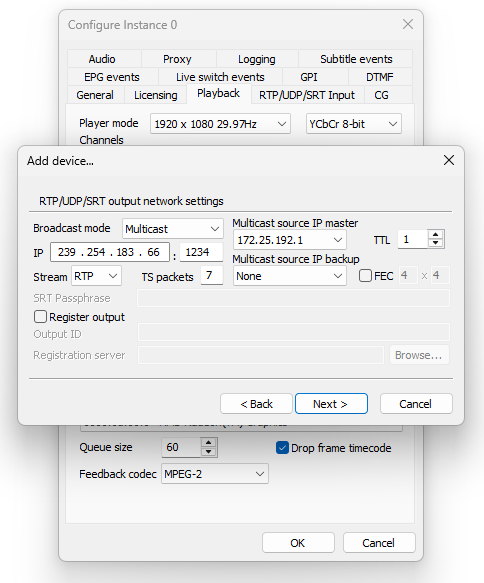Viewport: 484px width, 583px height.
Task: Open the Broadcast mode dropdown
Action: 173,229
